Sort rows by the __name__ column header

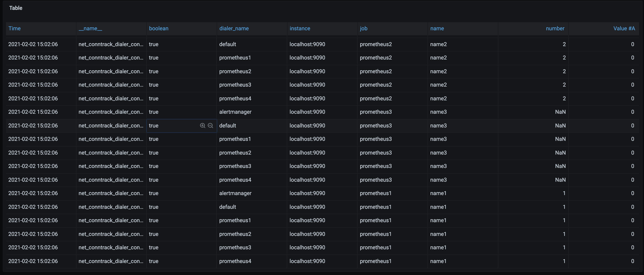click(90, 28)
